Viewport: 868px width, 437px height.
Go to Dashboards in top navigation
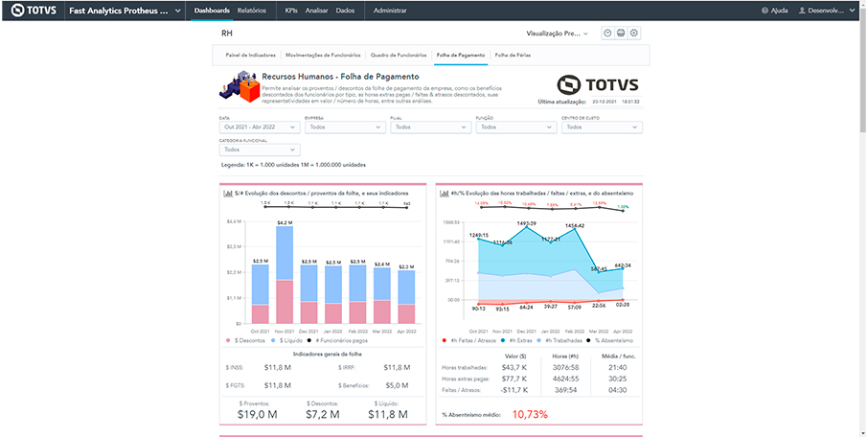(x=212, y=11)
